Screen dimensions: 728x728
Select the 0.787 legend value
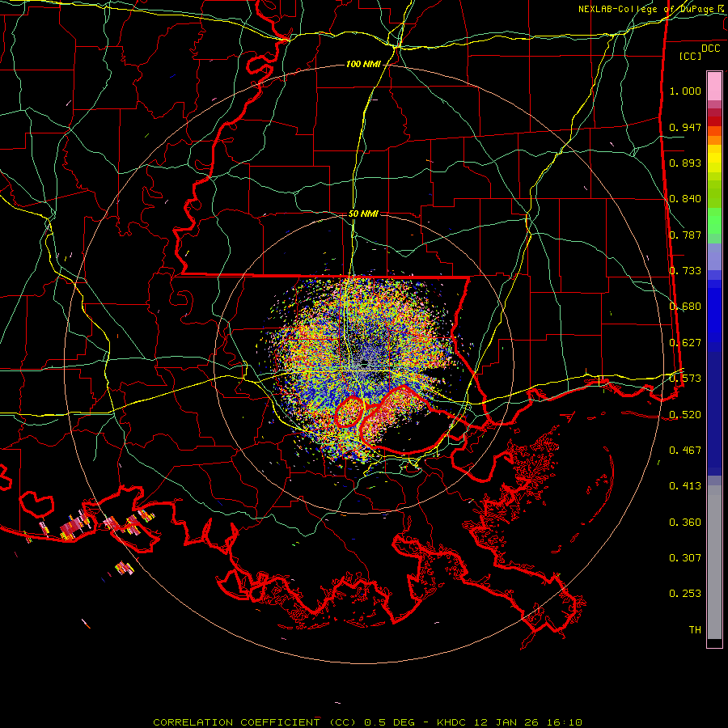click(x=685, y=235)
